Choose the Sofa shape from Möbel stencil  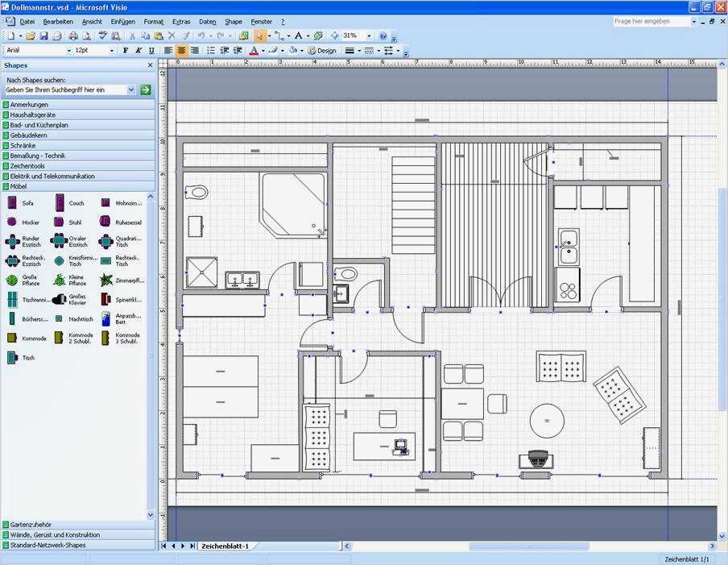(x=19, y=203)
